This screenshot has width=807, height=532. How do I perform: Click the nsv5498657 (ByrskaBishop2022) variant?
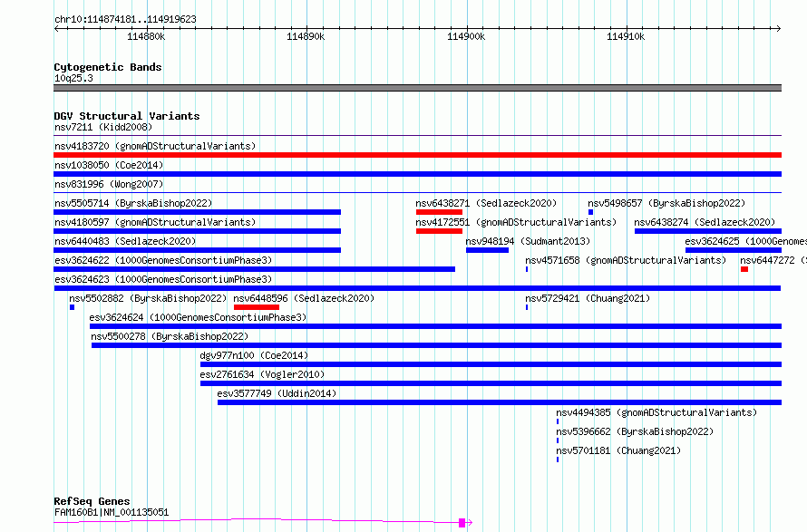[591, 212]
